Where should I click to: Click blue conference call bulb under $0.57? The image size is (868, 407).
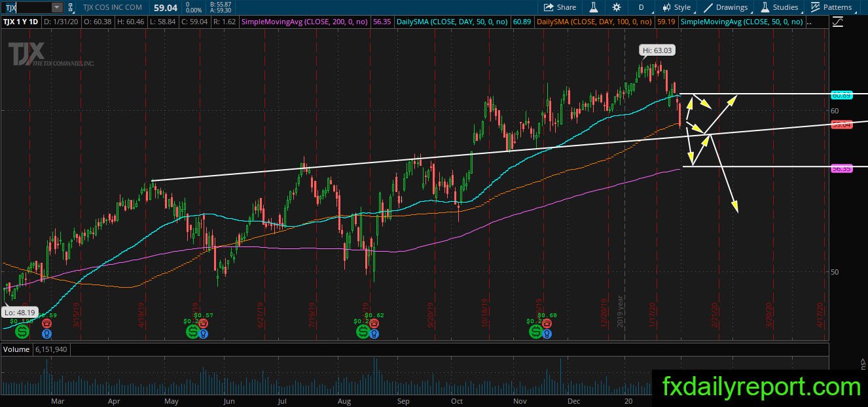(203, 334)
